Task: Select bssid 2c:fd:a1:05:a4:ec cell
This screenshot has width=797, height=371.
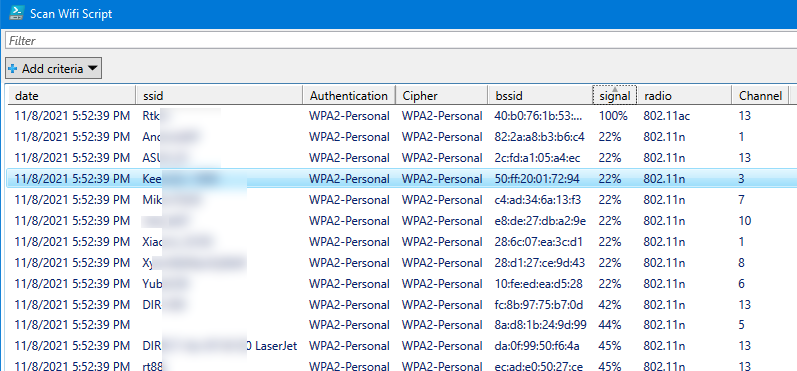Action: (537, 158)
